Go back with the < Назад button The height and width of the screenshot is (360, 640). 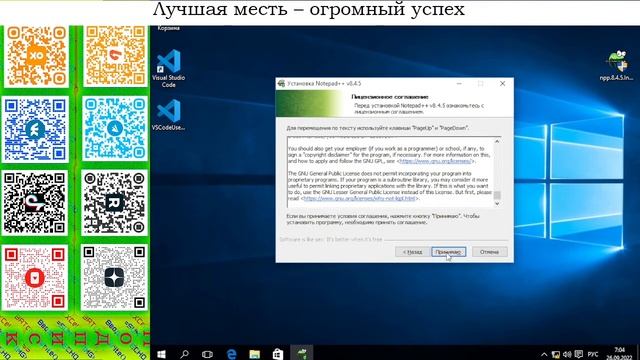(412, 252)
